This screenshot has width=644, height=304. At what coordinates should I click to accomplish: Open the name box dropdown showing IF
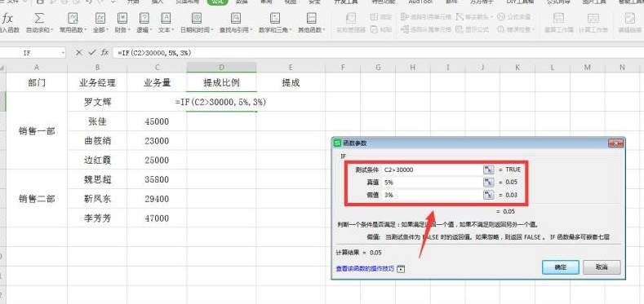click(63, 53)
